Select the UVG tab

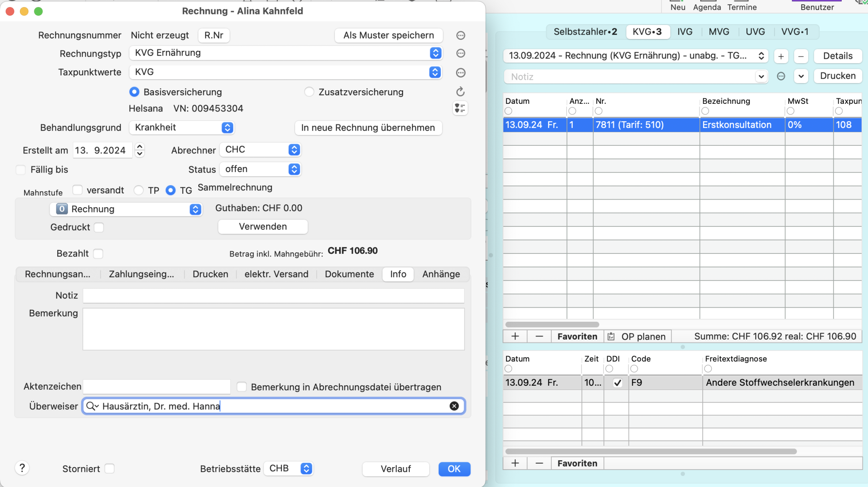pos(755,32)
